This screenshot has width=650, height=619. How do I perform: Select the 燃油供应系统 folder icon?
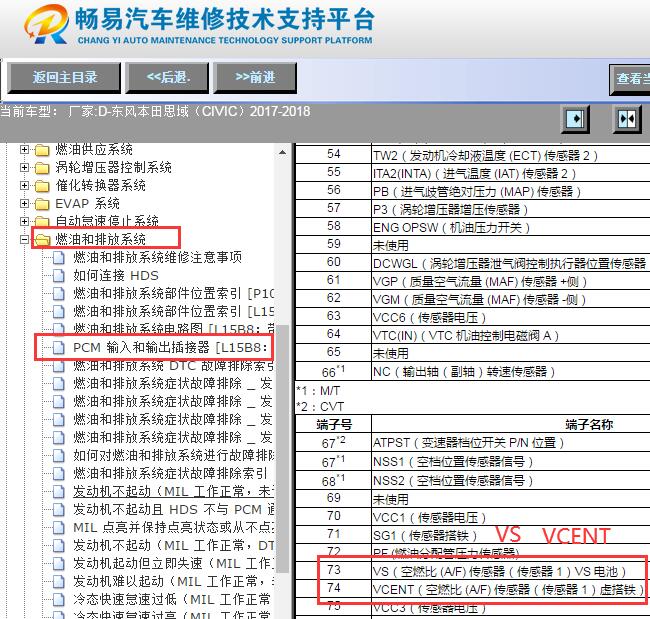[42, 150]
